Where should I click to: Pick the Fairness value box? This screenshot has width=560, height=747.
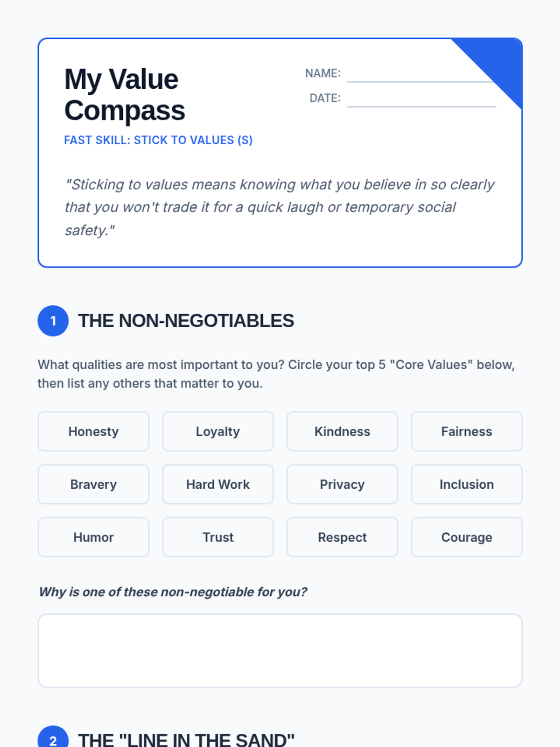point(467,431)
